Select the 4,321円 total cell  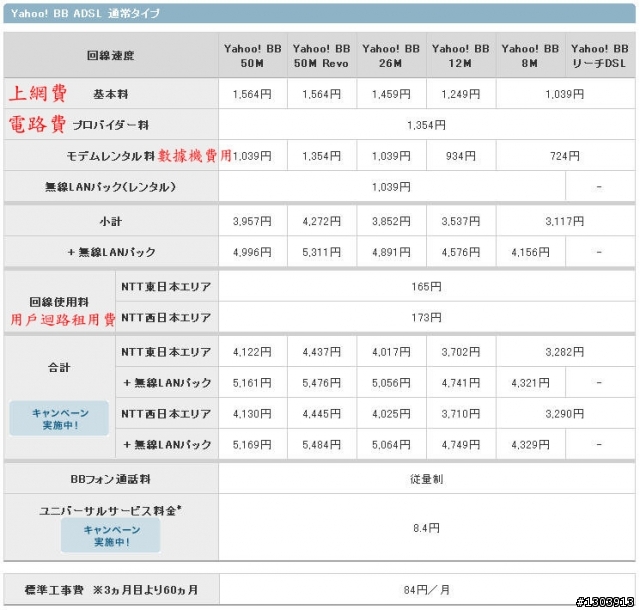[x=530, y=383]
